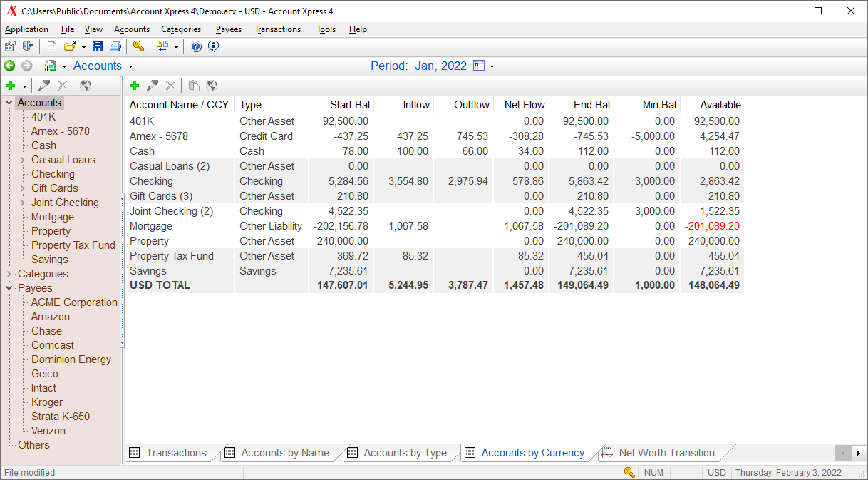
Task: Click the exit door icon in toolbar
Action: 29,47
